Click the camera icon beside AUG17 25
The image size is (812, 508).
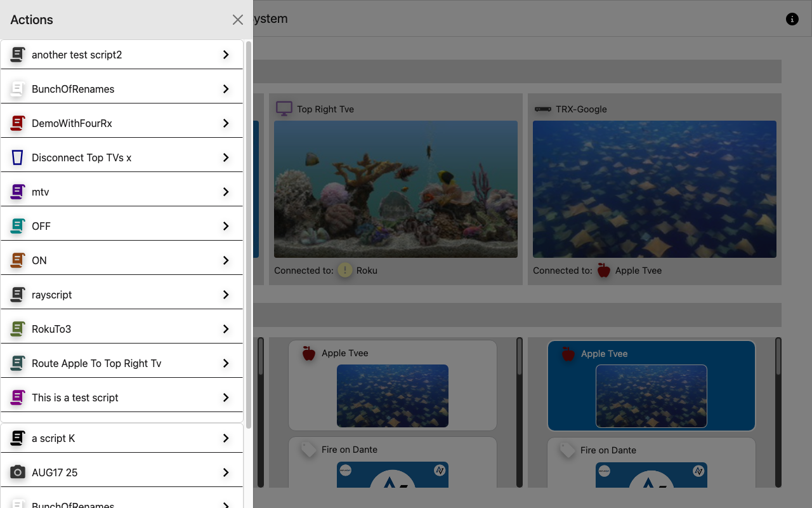[18, 472]
